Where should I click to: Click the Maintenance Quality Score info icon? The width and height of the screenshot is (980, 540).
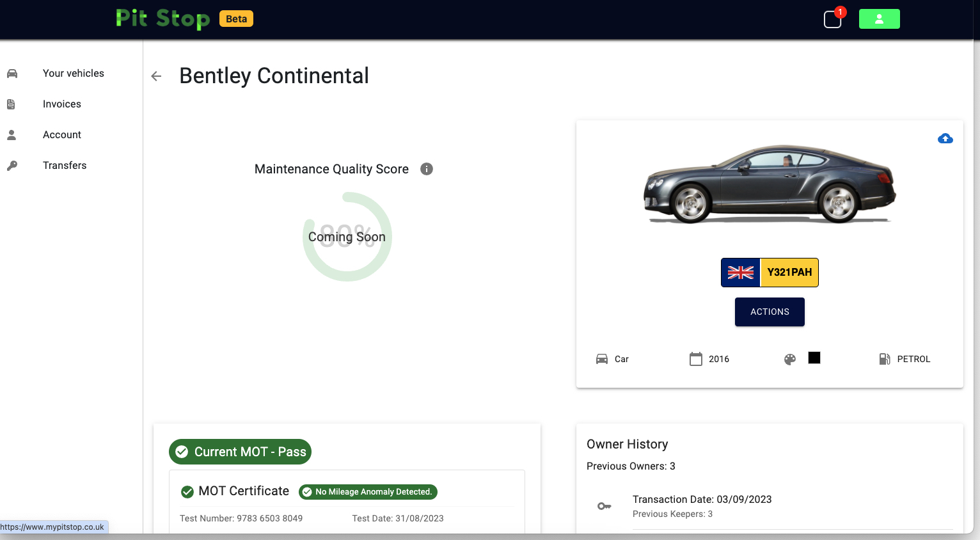[427, 169]
